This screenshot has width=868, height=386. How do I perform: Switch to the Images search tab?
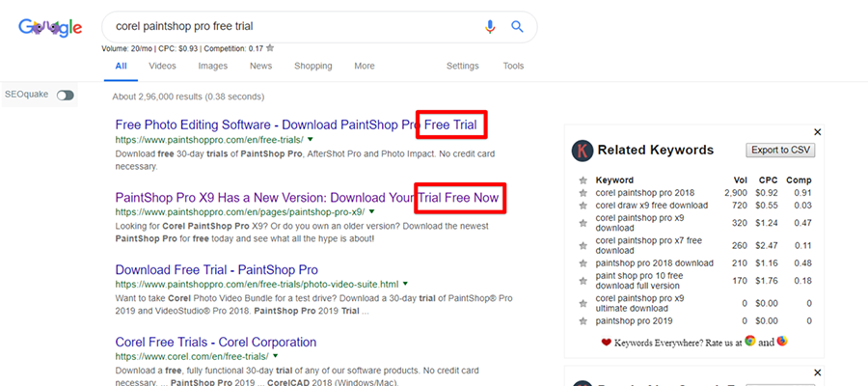[x=212, y=66]
